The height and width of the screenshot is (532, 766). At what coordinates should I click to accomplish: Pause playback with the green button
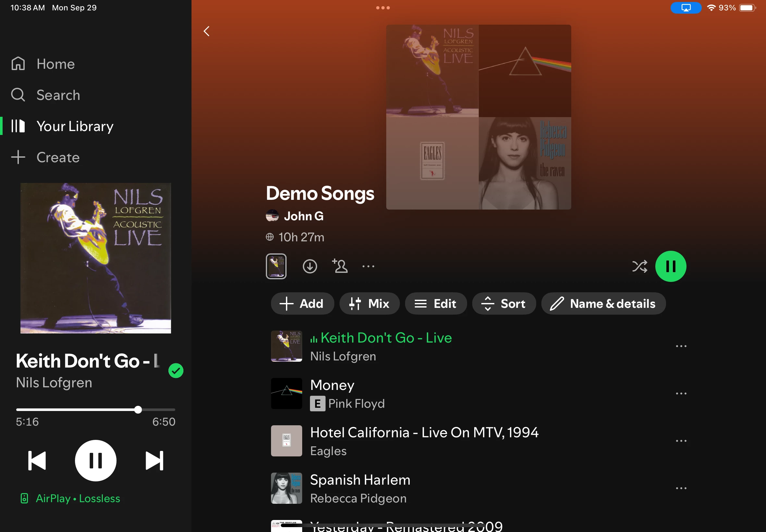pyautogui.click(x=670, y=266)
